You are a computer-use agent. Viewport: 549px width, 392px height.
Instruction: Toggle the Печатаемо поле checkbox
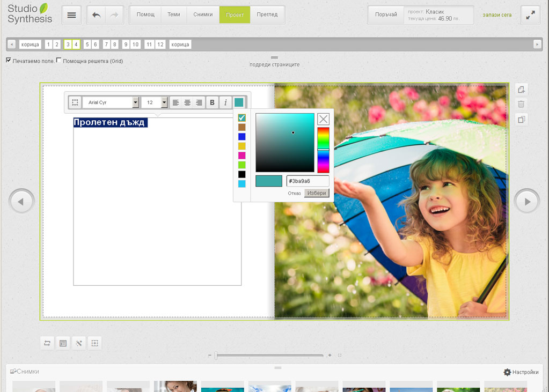[9, 61]
